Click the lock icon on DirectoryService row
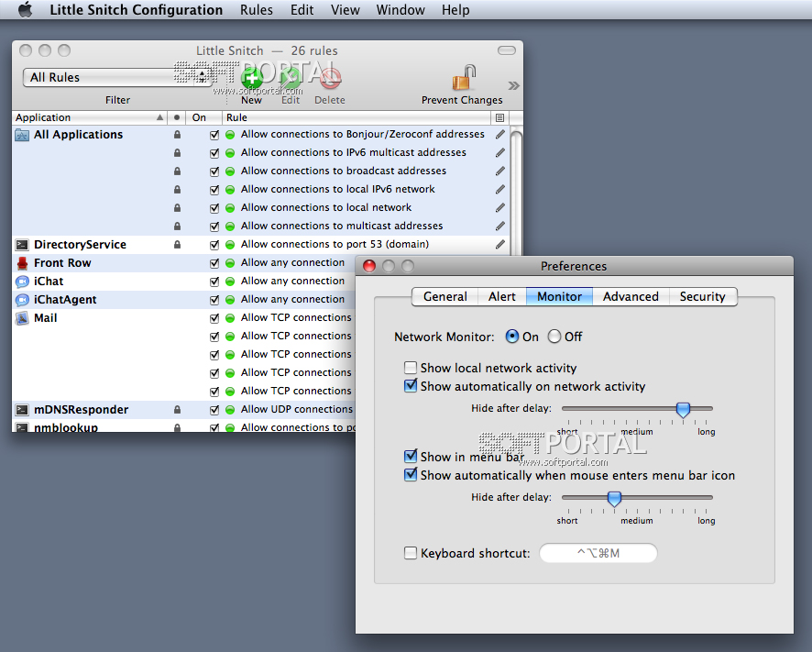The height and width of the screenshot is (652, 812). coord(177,244)
